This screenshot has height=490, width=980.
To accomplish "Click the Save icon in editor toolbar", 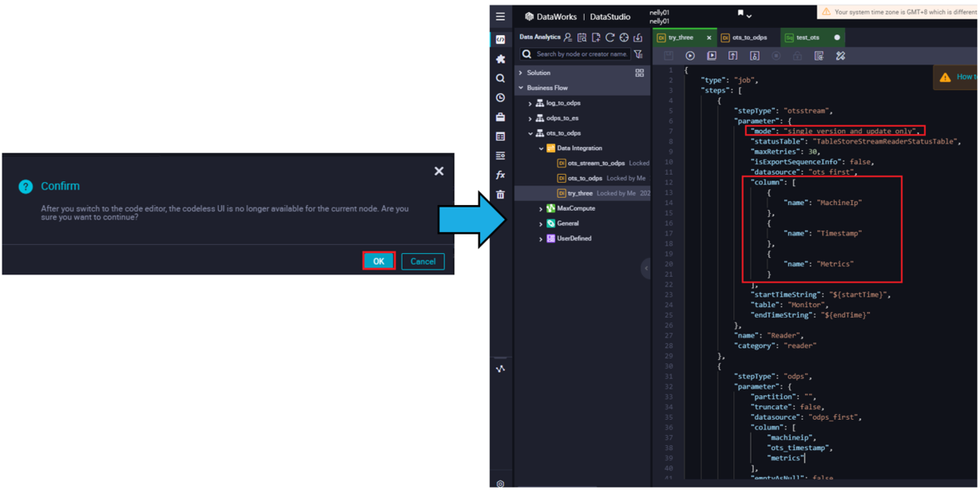I will click(669, 56).
